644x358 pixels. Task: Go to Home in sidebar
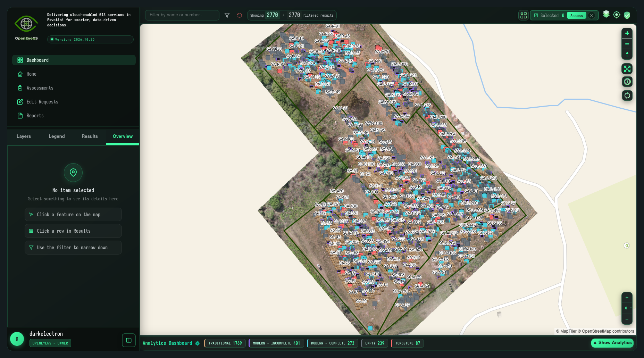(x=74, y=74)
